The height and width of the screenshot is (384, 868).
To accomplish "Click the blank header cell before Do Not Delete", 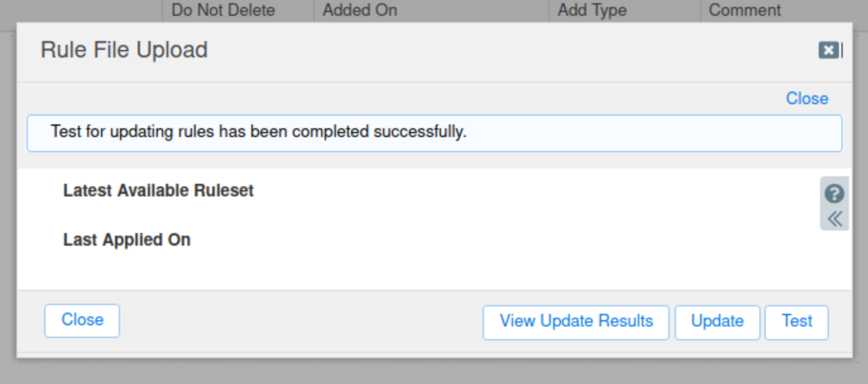I will (x=81, y=11).
